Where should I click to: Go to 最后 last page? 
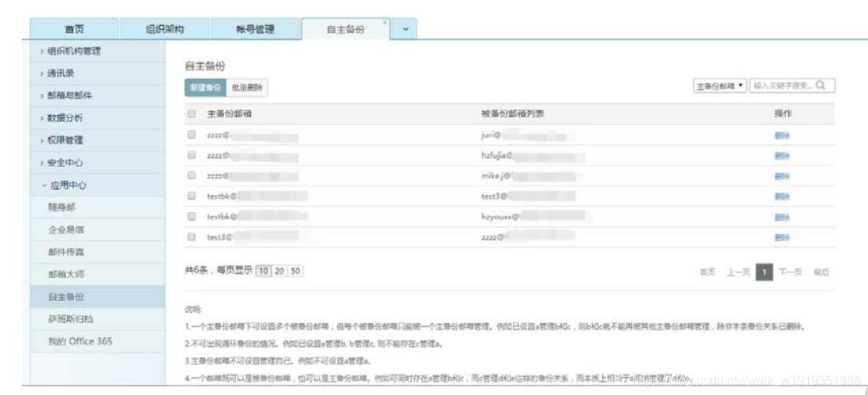coord(821,272)
